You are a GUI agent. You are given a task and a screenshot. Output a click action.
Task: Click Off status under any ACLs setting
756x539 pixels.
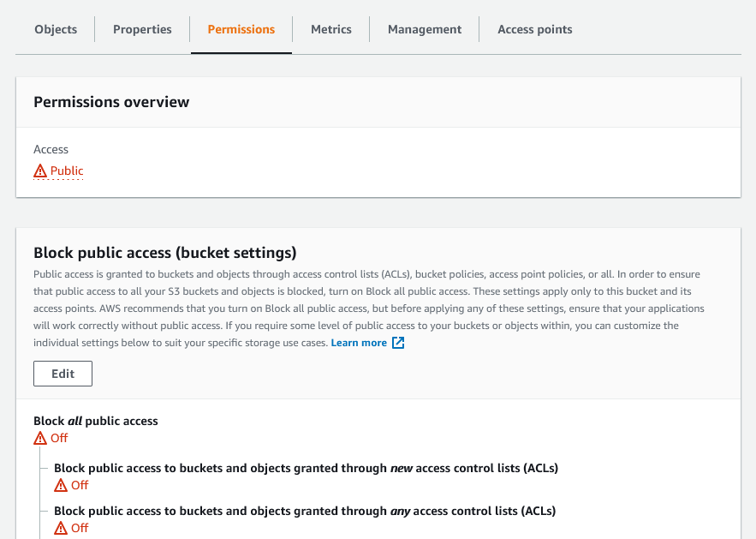tap(80, 528)
